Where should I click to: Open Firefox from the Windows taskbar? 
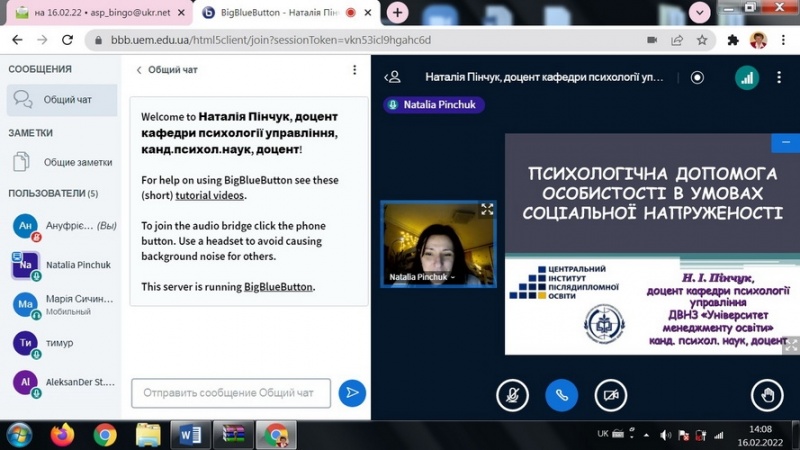point(62,434)
